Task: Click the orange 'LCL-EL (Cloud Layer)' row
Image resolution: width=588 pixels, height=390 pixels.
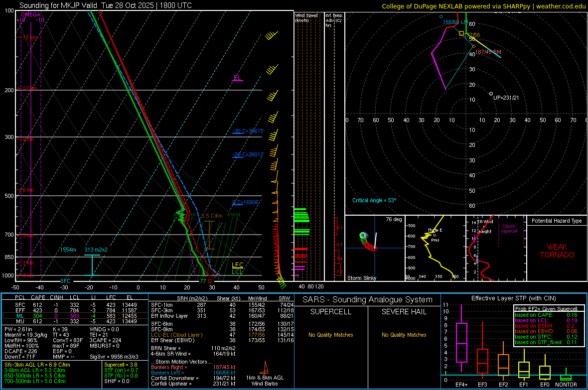Action: pyautogui.click(x=222, y=335)
